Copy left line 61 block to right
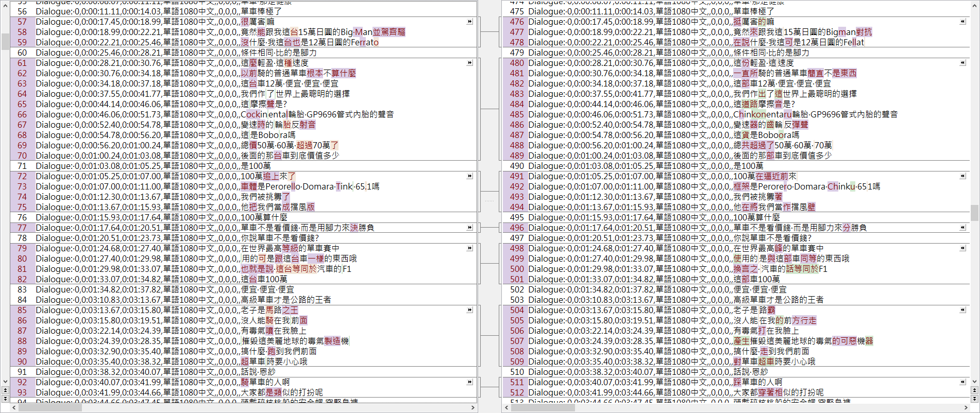 pos(469,63)
